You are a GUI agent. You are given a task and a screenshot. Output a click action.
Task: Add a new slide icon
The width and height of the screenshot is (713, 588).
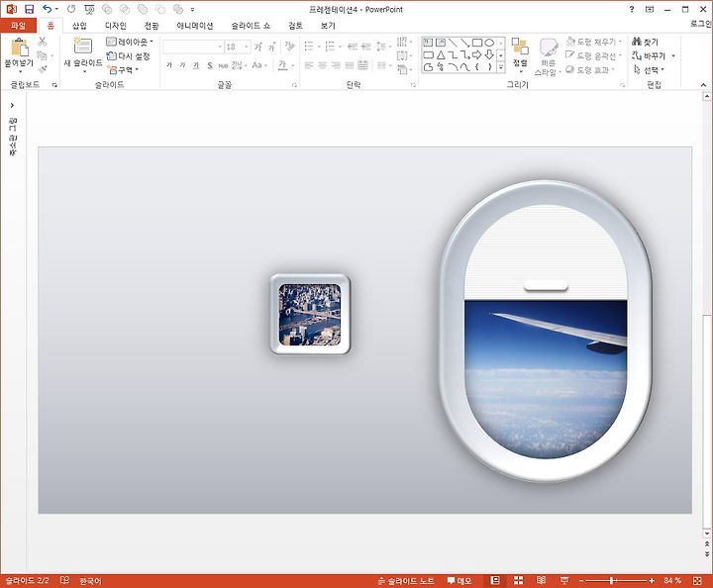(83, 46)
